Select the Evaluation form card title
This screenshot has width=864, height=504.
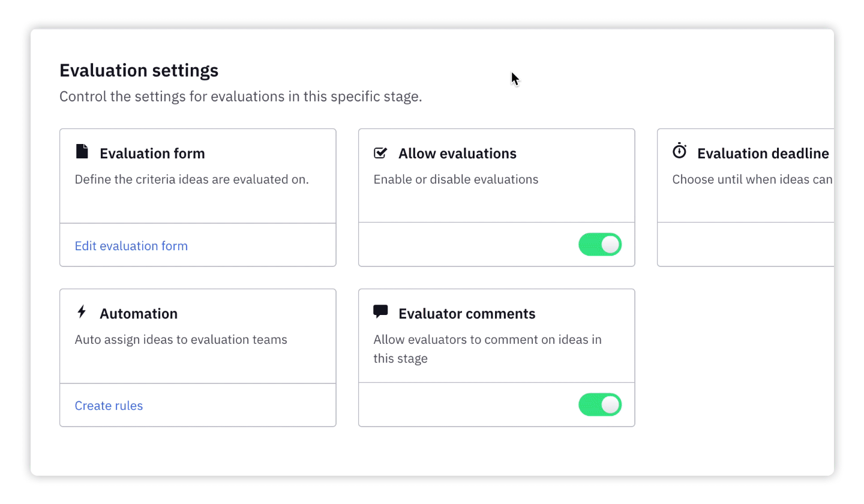152,154
